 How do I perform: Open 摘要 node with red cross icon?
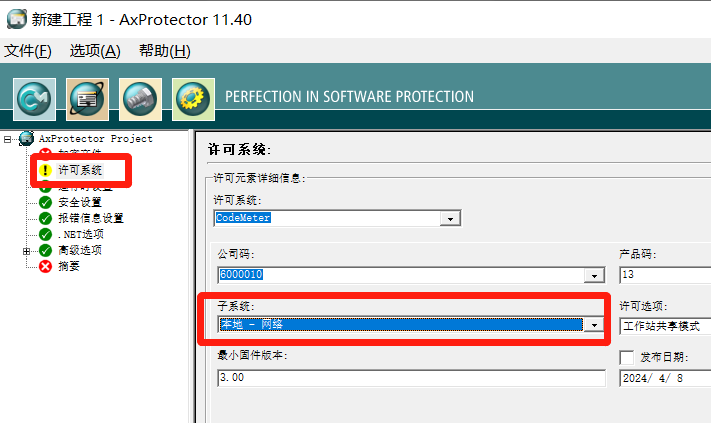click(x=69, y=266)
